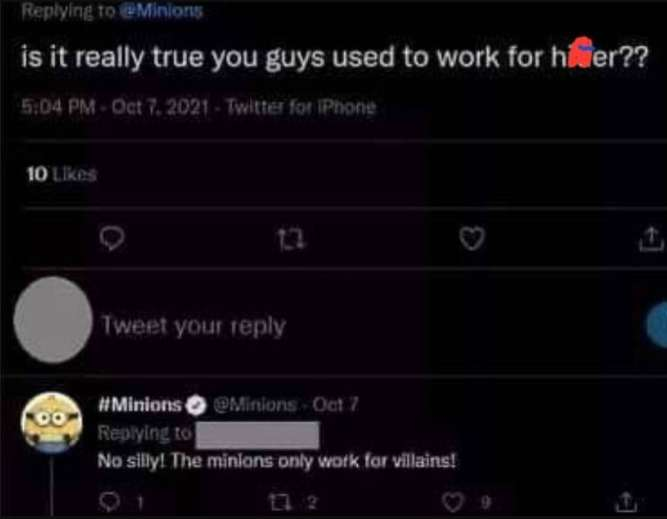Viewport: 667px width, 519px height.
Task: Open the #Minions account name
Action: coord(138,405)
